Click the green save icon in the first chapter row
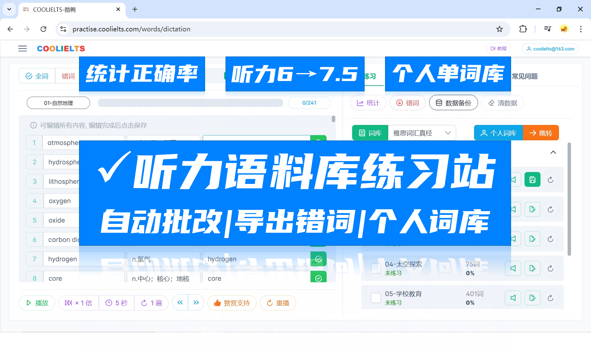This screenshot has height=364, width=591. point(532,179)
